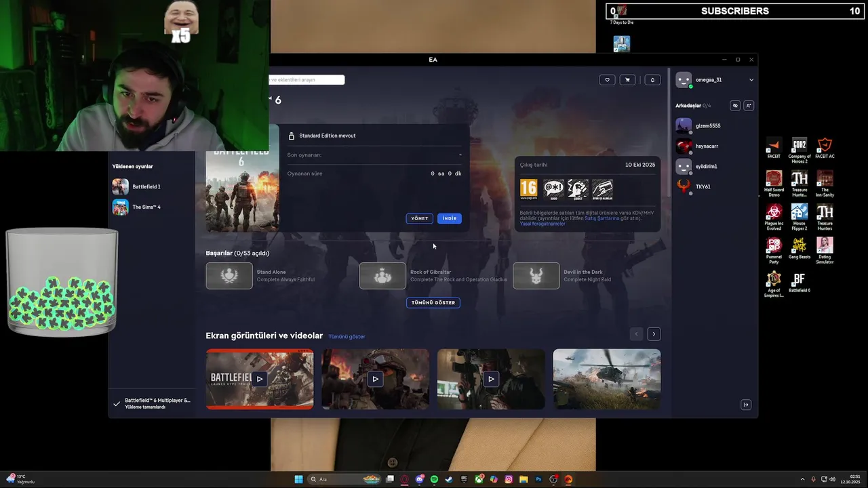Open Gang Beasts desktop shortcut
This screenshot has width=868, height=488.
click(x=800, y=248)
